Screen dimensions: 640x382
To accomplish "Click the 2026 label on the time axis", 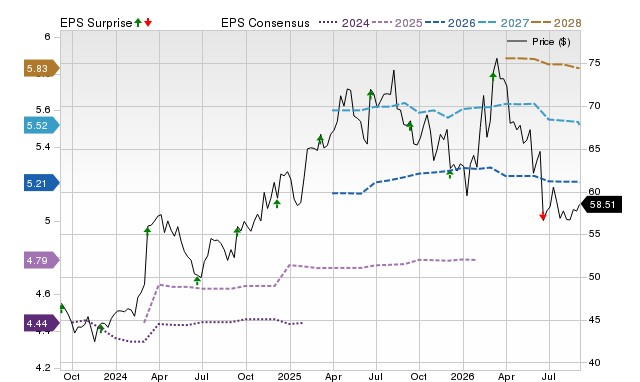I will [x=462, y=376].
